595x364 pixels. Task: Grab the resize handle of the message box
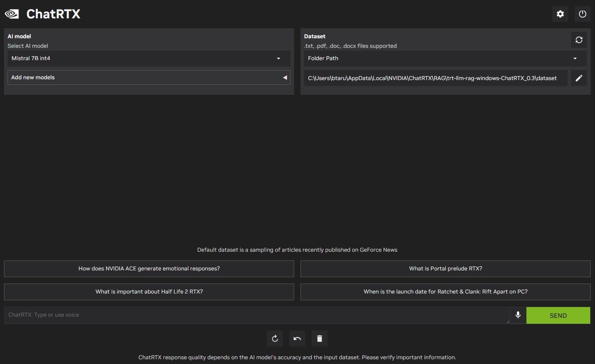coord(507,321)
